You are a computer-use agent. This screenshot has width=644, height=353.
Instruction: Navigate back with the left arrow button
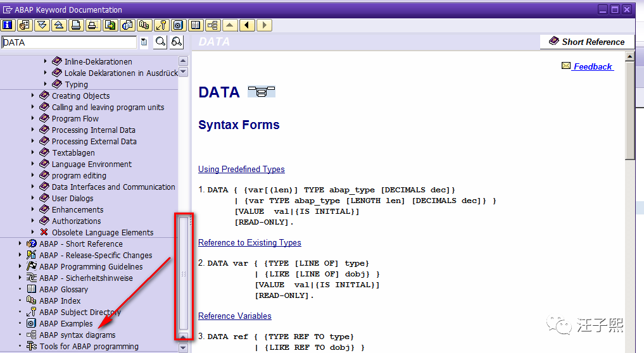[247, 25]
